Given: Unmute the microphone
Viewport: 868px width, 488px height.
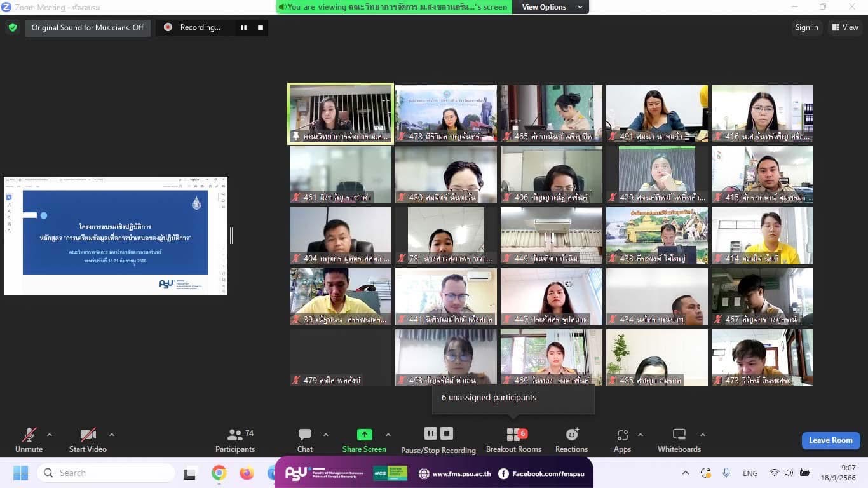Looking at the screenshot, I should 29,440.
